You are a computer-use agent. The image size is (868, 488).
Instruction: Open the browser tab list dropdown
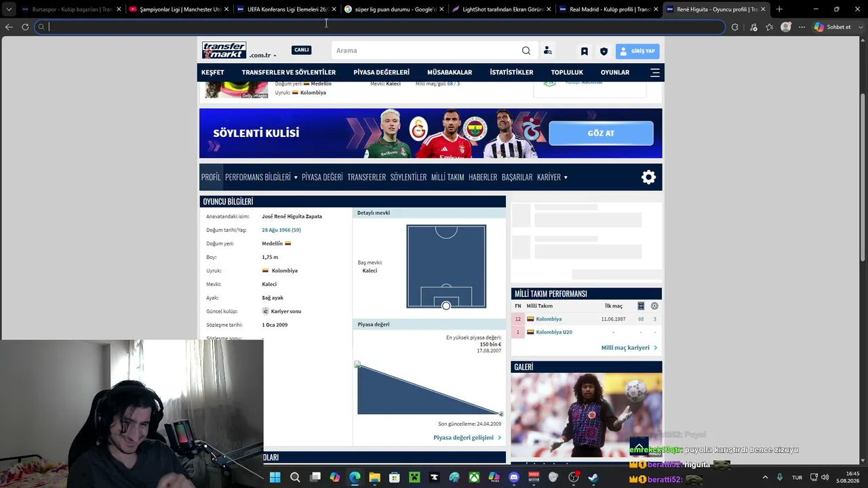(x=9, y=9)
